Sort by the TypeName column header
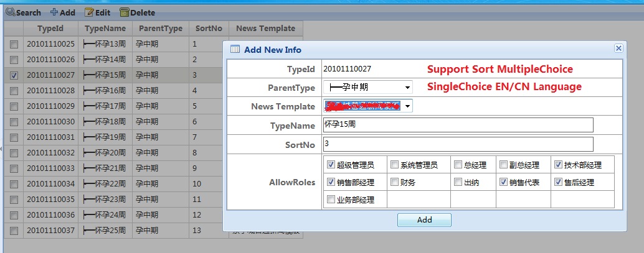Screen dimensions: 644x253 point(105,29)
